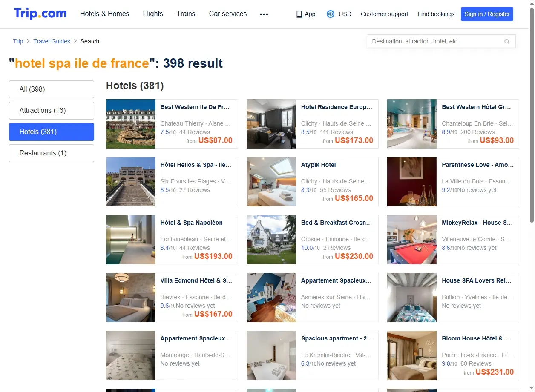The height and width of the screenshot is (392, 535).
Task: Open Car services menu
Action: [x=228, y=14]
